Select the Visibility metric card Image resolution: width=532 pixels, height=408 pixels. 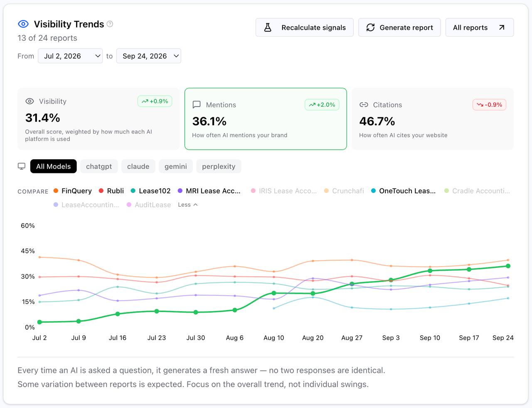[99, 119]
